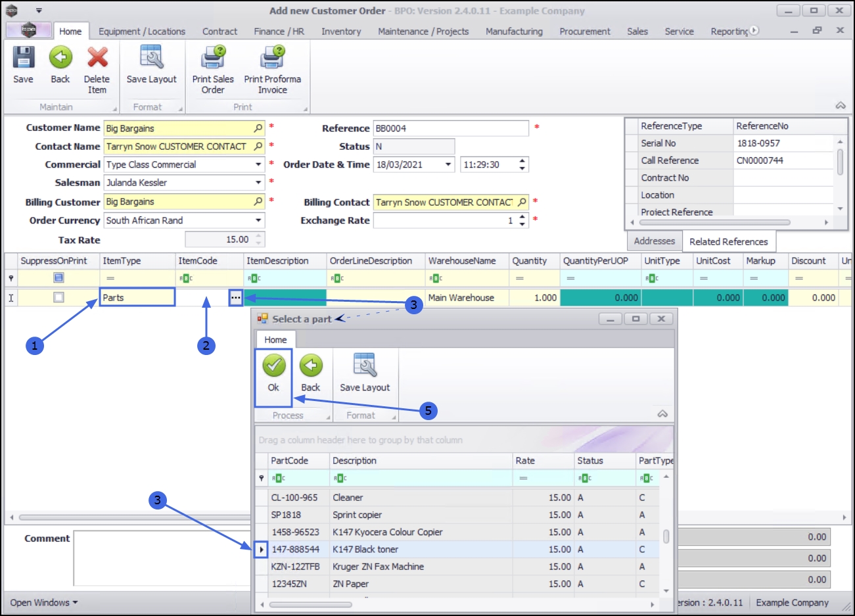
Task: Open the Contract tab
Action: pos(220,31)
